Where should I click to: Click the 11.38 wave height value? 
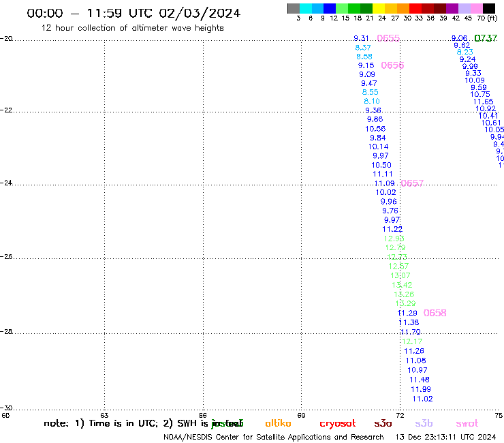(409, 322)
